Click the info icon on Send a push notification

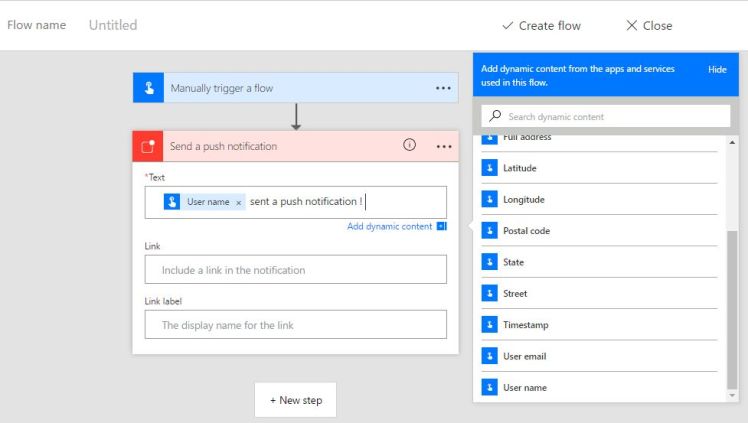(409, 145)
